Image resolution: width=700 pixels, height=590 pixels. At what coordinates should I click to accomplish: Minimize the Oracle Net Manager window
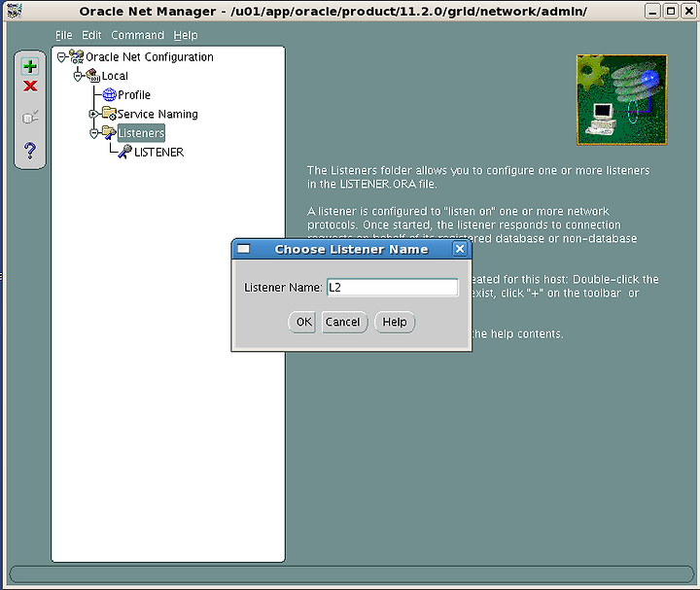tap(652, 11)
